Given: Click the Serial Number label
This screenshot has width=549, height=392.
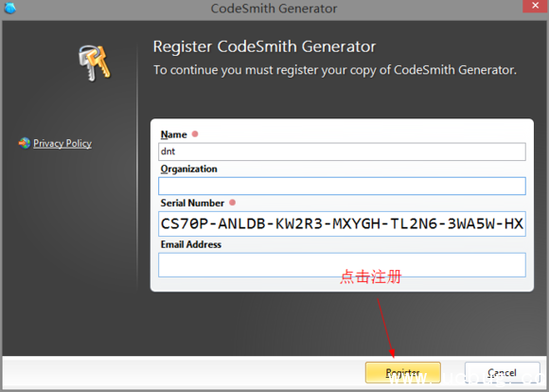Looking at the screenshot, I should coord(192,204).
